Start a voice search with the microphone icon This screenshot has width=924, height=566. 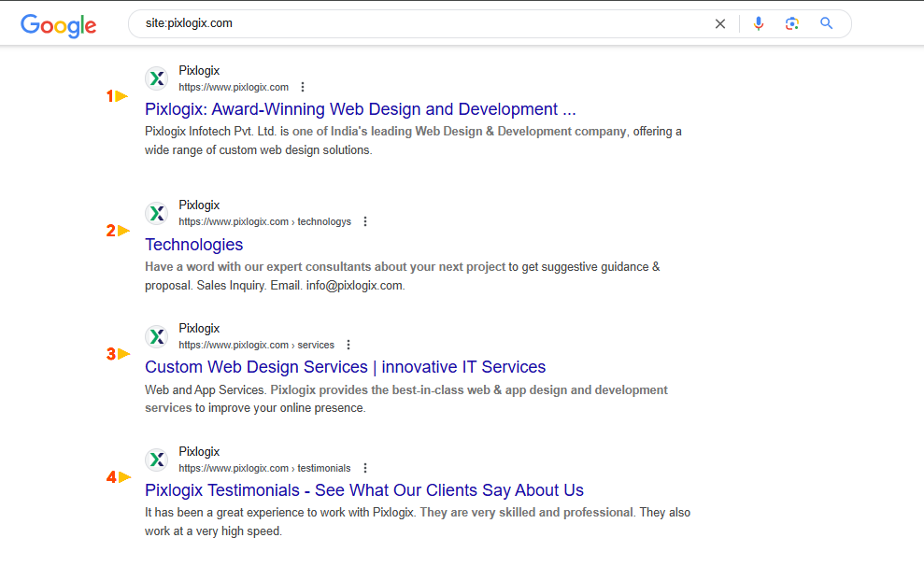tap(759, 23)
